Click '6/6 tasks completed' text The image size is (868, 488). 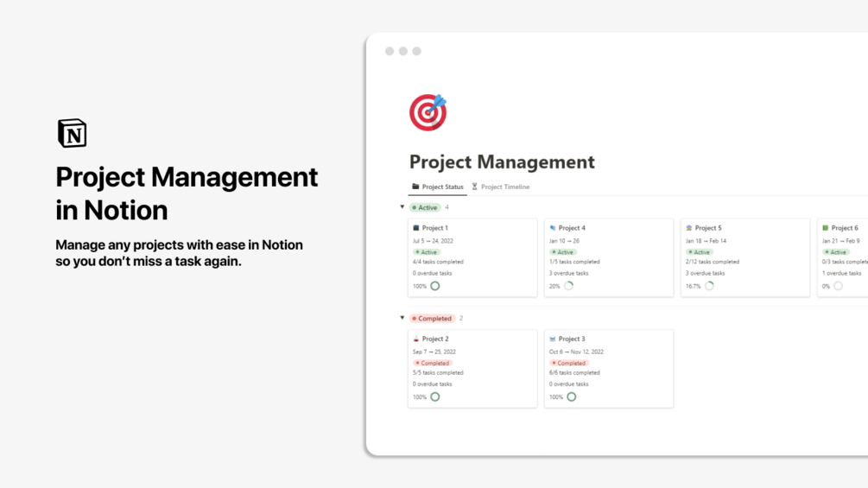point(574,372)
